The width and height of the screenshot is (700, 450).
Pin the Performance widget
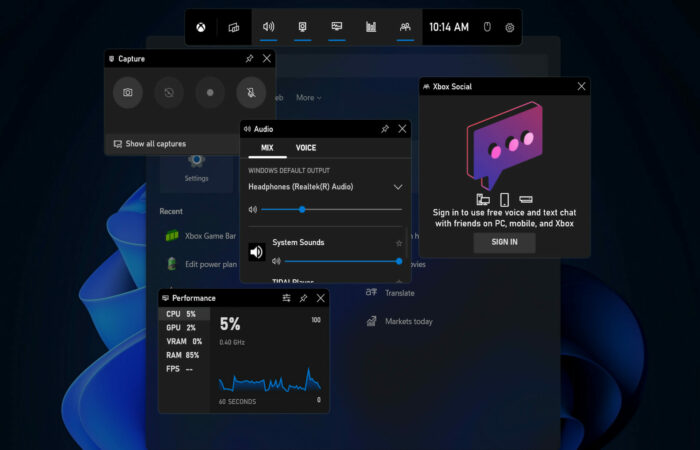pyautogui.click(x=303, y=298)
